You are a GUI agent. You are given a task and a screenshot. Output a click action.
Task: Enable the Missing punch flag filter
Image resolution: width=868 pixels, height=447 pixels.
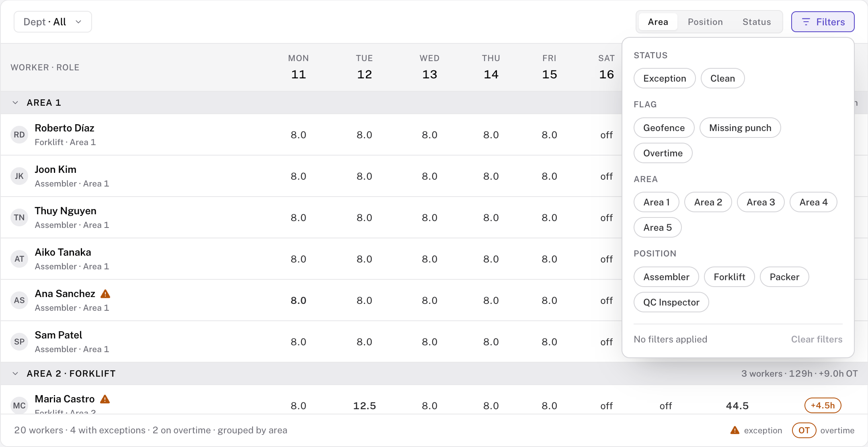740,128
